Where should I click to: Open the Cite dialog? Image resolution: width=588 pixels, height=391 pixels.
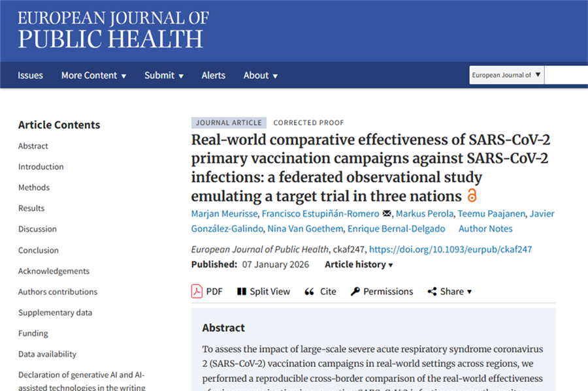(x=320, y=291)
